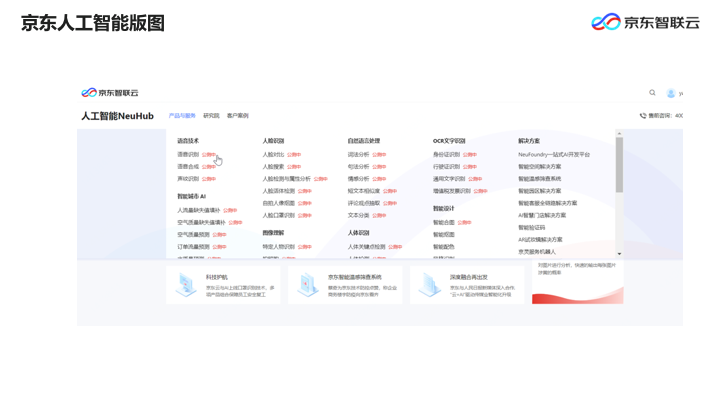Click the 解决方案 category heading
The height and width of the screenshot is (405, 720).
(529, 141)
